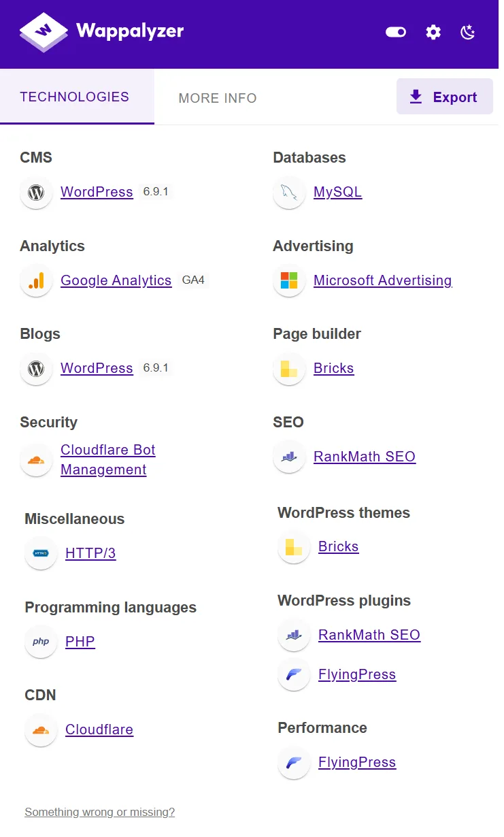Screen dimensions: 504x837
Task: Click the HTTP/3 icon
Action: coord(41,553)
